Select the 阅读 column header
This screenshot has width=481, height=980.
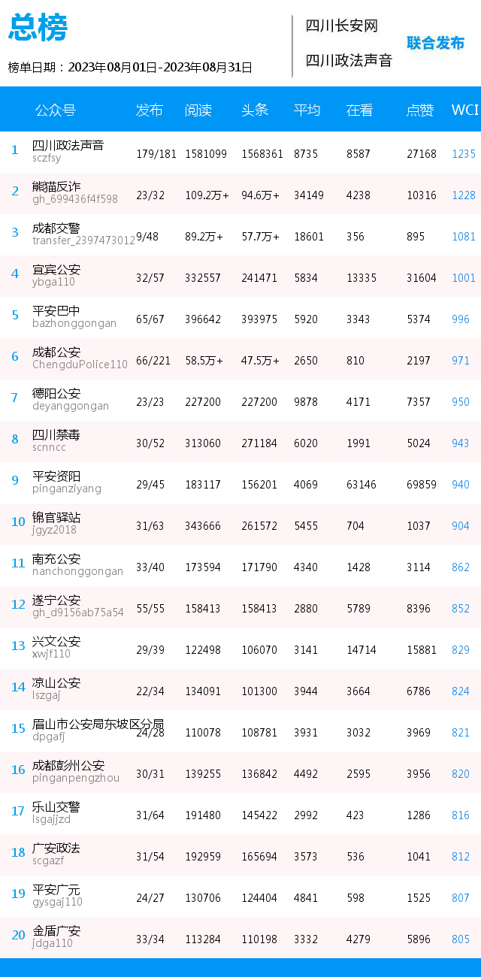(198, 110)
